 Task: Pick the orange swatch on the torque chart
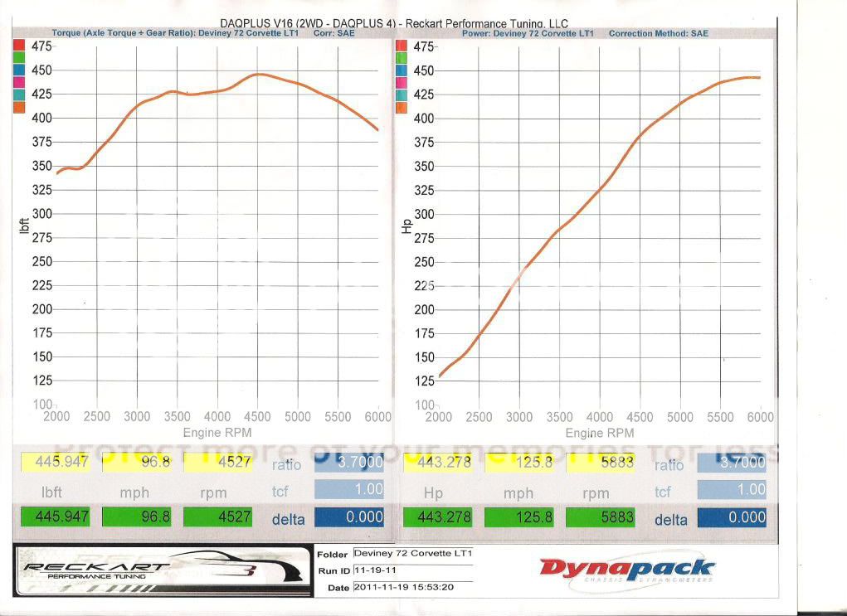point(19,107)
